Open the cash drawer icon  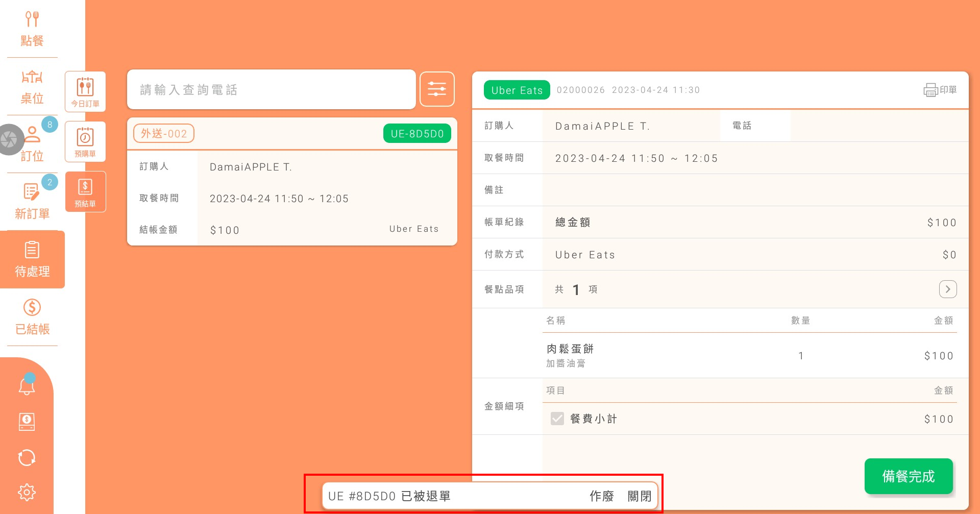click(x=27, y=422)
